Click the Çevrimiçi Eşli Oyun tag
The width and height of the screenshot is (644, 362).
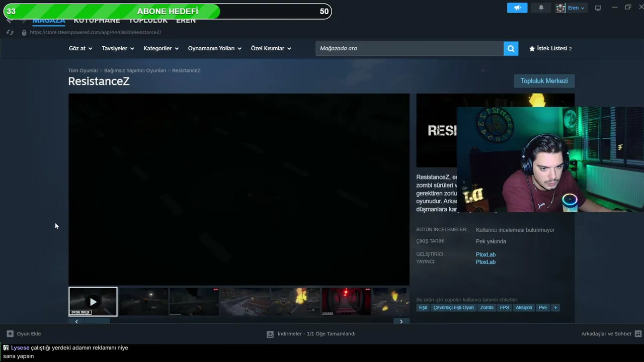(453, 307)
